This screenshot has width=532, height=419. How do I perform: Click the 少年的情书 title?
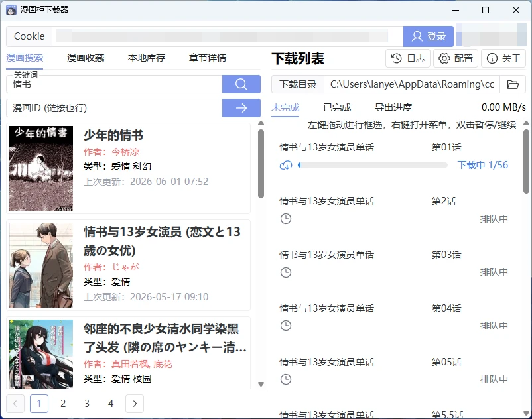click(x=113, y=135)
